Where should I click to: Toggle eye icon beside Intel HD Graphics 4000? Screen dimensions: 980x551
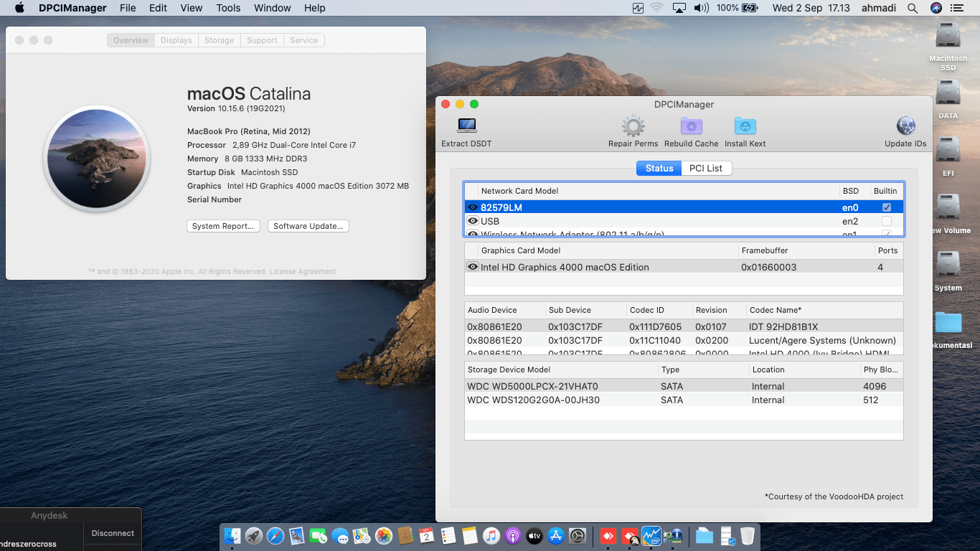click(x=473, y=267)
